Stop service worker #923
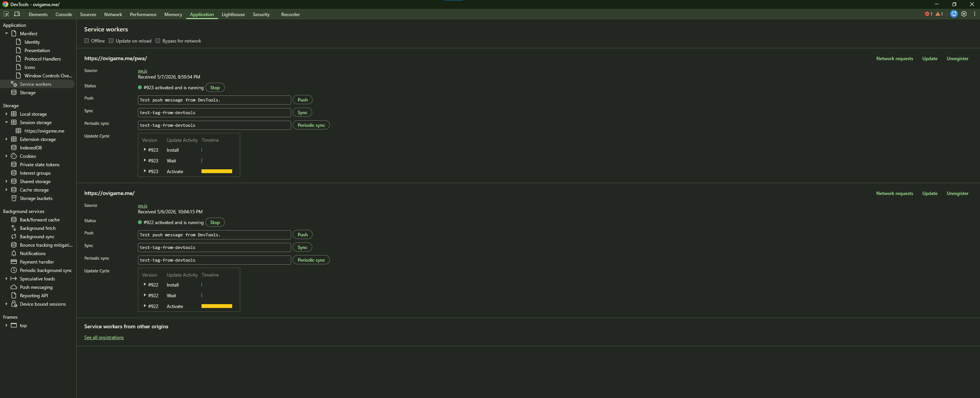 215,88
